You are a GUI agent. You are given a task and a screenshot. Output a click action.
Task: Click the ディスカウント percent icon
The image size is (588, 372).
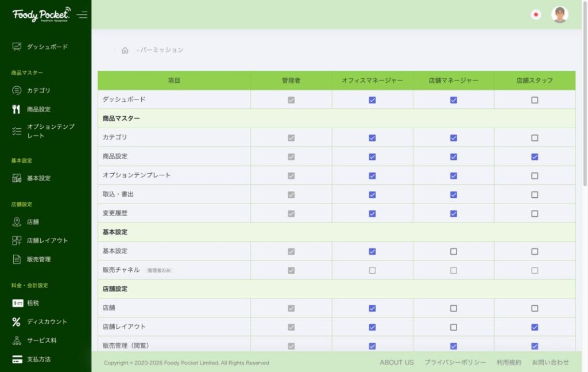16,322
